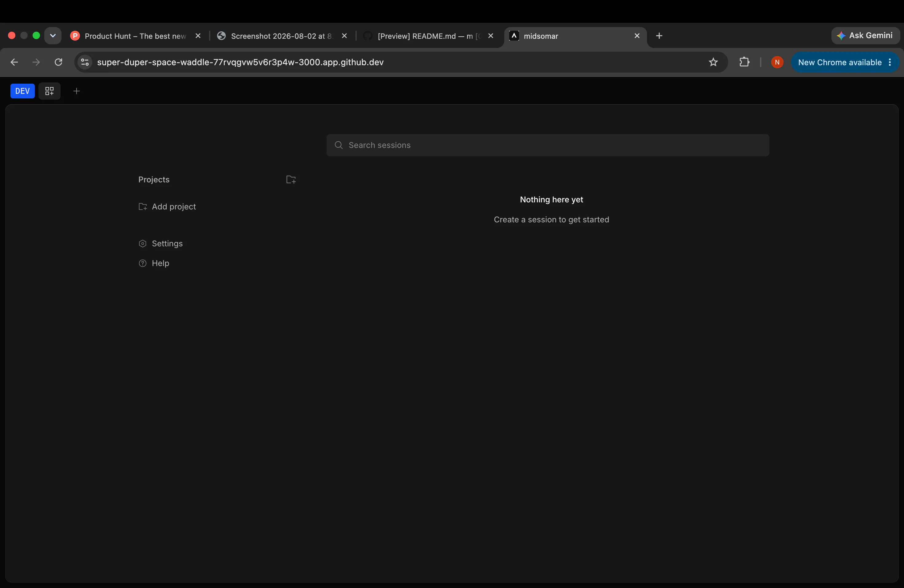Reload the page
Image resolution: width=904 pixels, height=588 pixels.
[58, 62]
